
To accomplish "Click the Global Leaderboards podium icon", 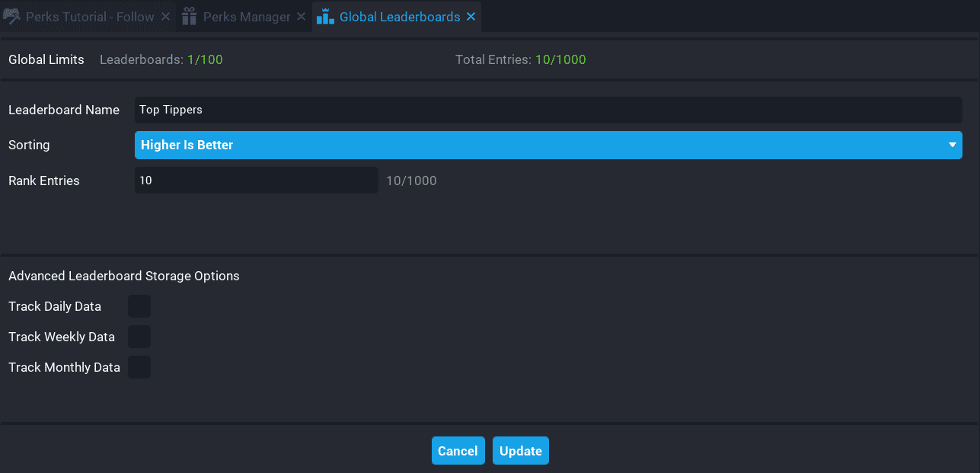I will click(x=325, y=16).
